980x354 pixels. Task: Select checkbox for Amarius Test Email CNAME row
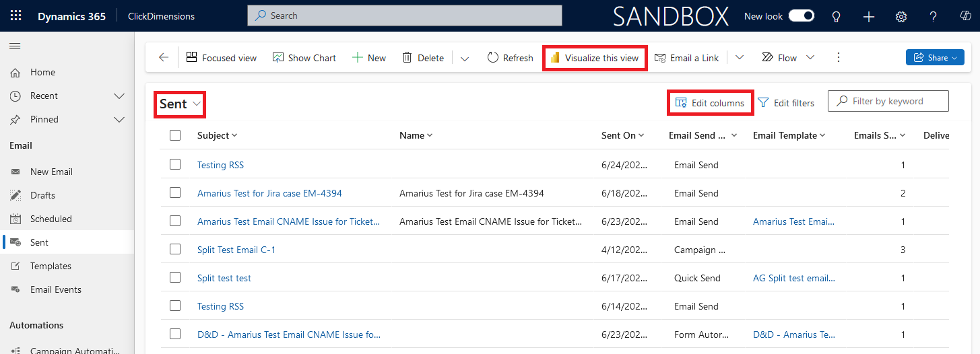tap(175, 221)
